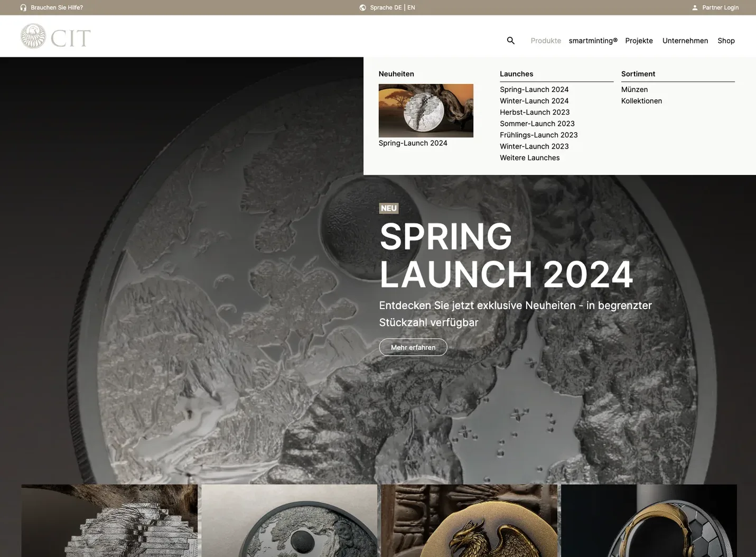
Task: Select Winter-Launch 2023 in Launches list
Action: click(534, 146)
